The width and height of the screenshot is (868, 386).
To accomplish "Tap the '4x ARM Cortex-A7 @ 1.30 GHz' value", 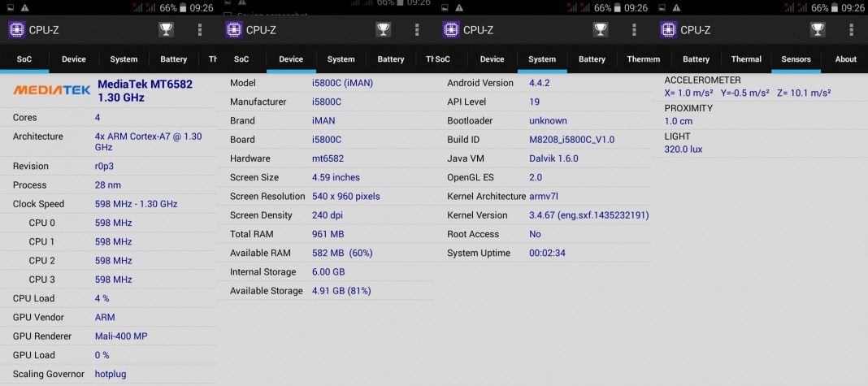I will coord(149,141).
